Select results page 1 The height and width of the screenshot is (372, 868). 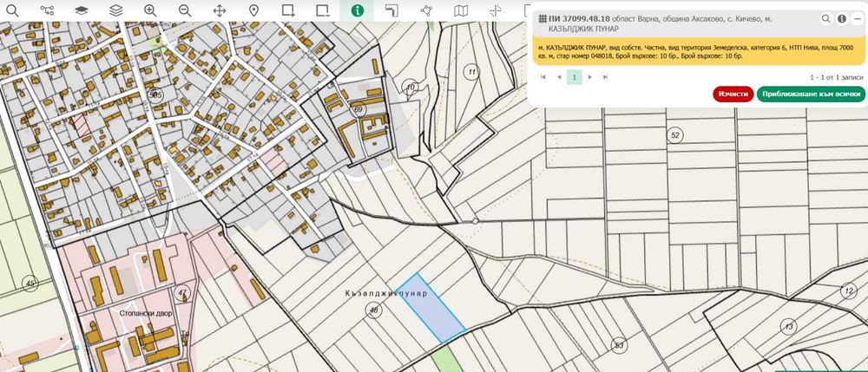[x=574, y=77]
